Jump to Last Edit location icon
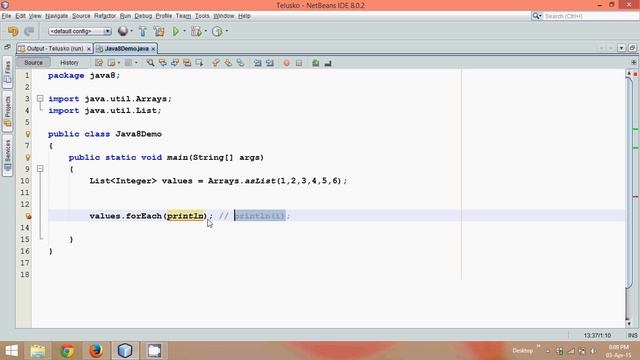Image resolution: width=640 pixels, height=360 pixels. (x=99, y=63)
